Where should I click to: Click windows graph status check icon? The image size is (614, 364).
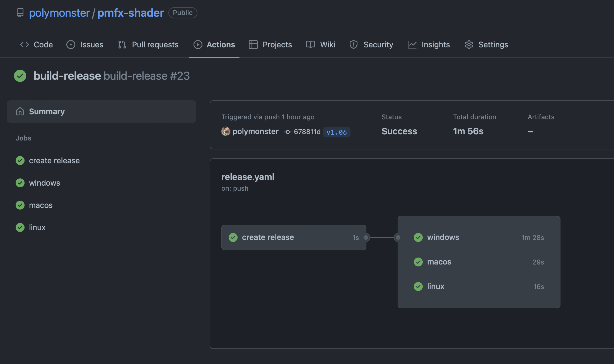(418, 237)
